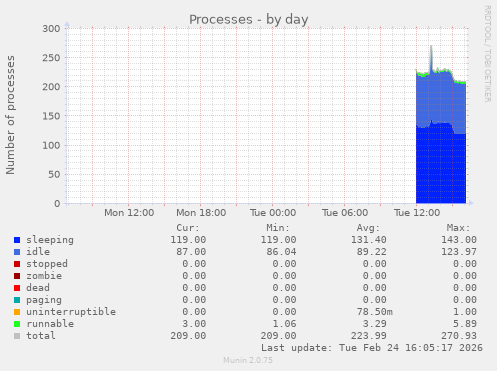Click sleeping max value 143.00
Screen dimensions: 497x371
pyautogui.click(x=459, y=240)
